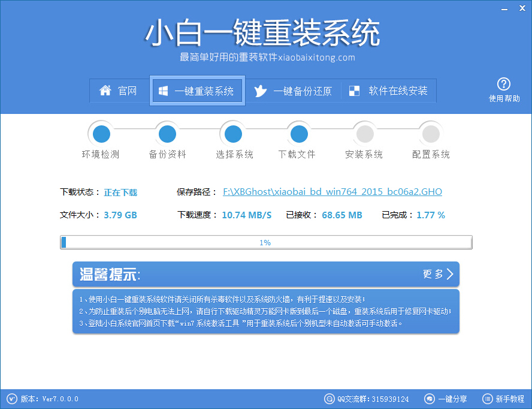Open the GHO save path link

coord(332,191)
